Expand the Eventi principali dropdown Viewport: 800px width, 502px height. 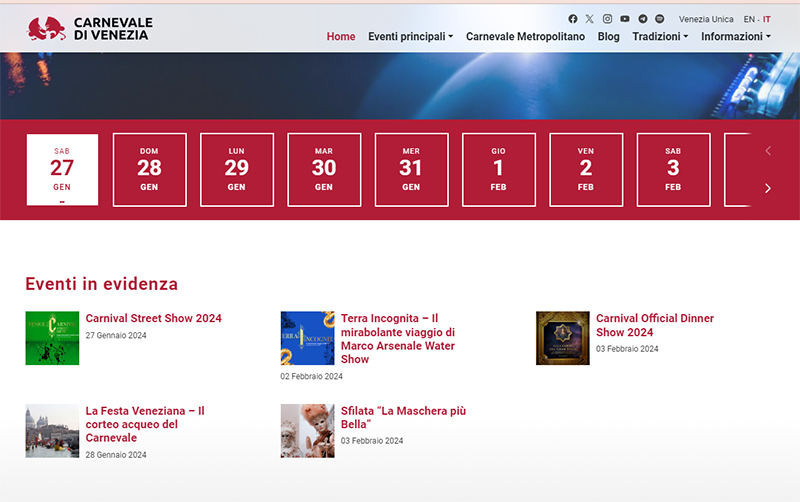click(x=410, y=37)
